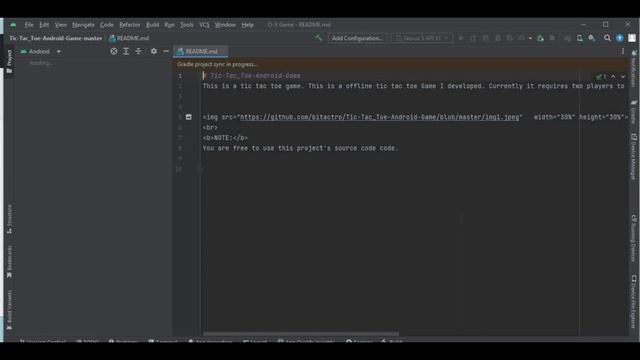
Task: Click Tic-Tac_Toe-Android-Game-master breadcrumb
Action: point(56,38)
